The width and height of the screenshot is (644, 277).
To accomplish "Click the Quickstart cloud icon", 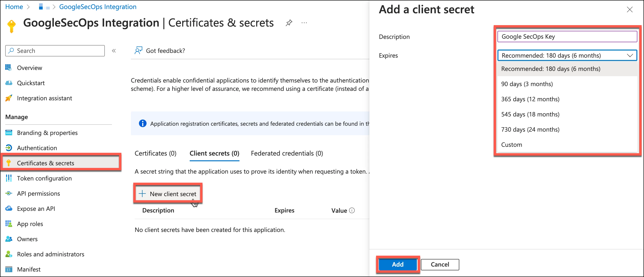I will point(9,83).
